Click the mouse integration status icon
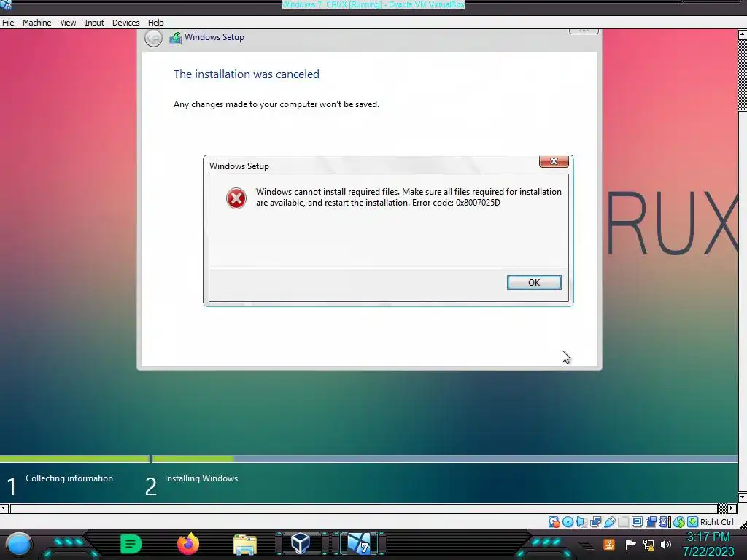 coord(679,522)
